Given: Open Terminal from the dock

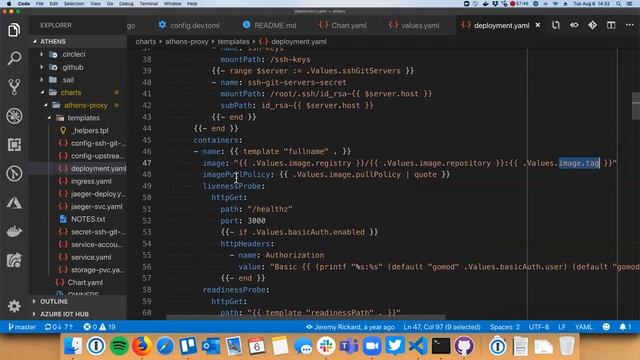Looking at the screenshot, I should coord(441,346).
